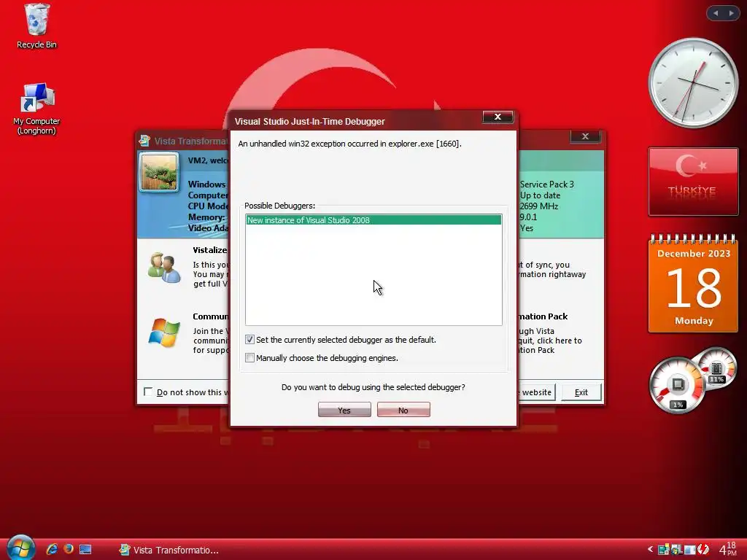Click No to decline debugging
The height and width of the screenshot is (560, 747).
(403, 410)
